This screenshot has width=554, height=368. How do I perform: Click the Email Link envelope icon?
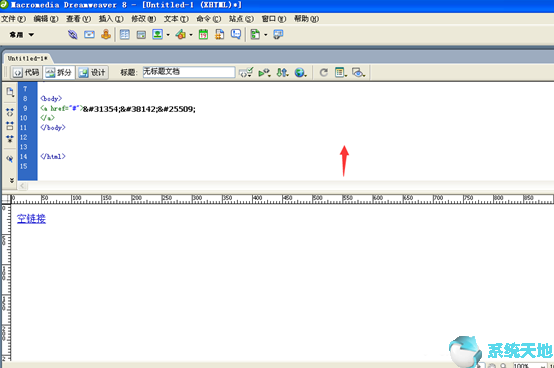click(89, 35)
